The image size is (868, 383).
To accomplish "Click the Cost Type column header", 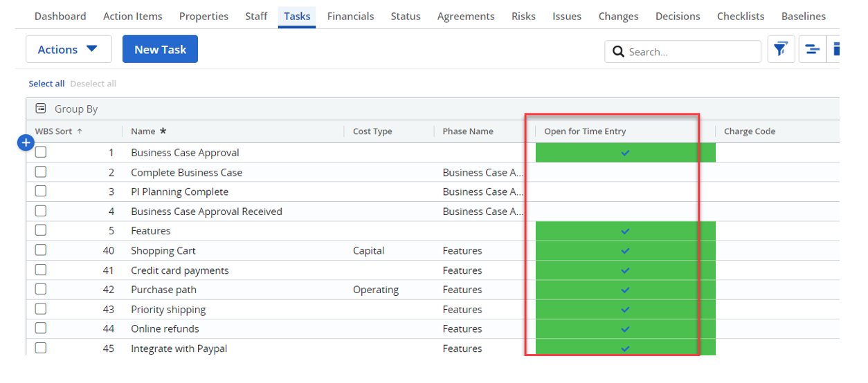I will coord(372,131).
